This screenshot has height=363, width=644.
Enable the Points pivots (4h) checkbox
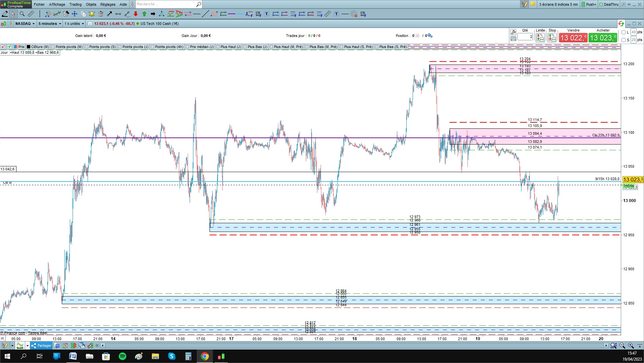coord(152,47)
